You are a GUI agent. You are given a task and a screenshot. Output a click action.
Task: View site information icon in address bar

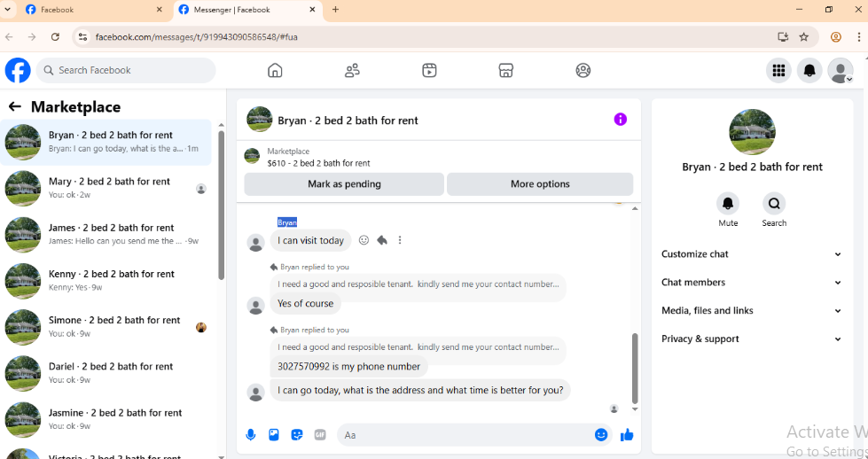coord(82,37)
